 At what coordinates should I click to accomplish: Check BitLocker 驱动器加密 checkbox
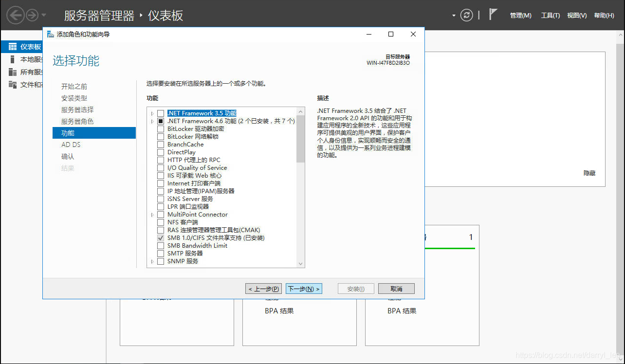point(161,129)
